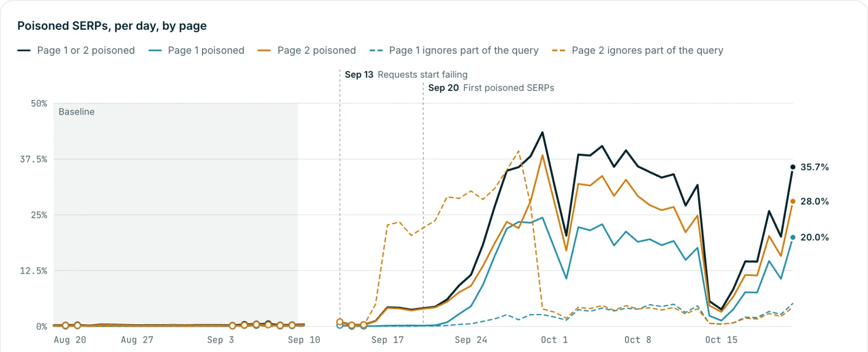Select the 'Sep 13 Requests start failing' annotation
The image size is (868, 352).
tap(406, 74)
